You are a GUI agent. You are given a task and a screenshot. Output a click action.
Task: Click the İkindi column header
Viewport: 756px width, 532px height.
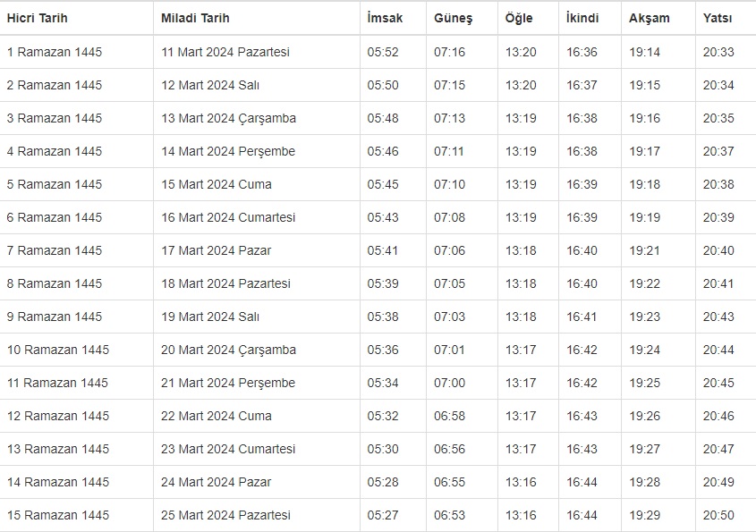coord(582,18)
